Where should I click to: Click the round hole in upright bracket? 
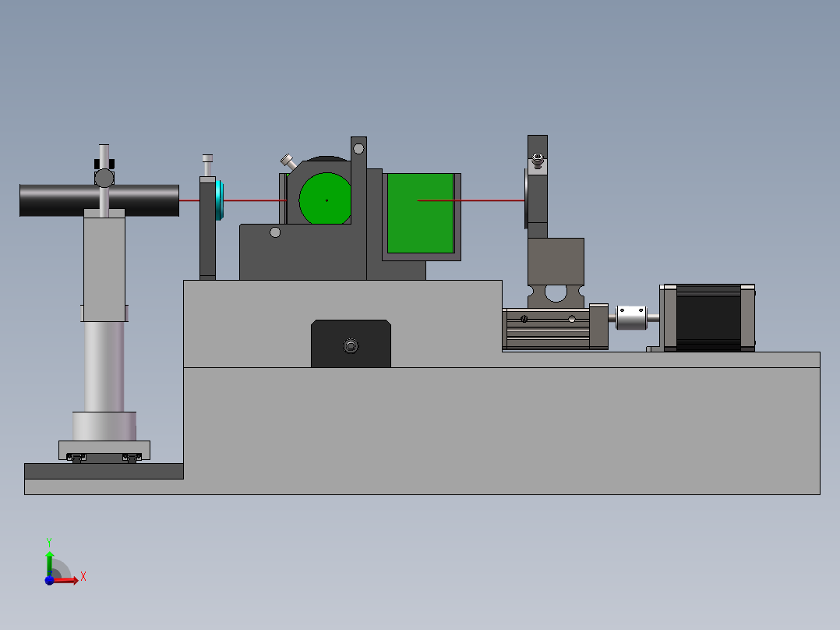[359, 148]
